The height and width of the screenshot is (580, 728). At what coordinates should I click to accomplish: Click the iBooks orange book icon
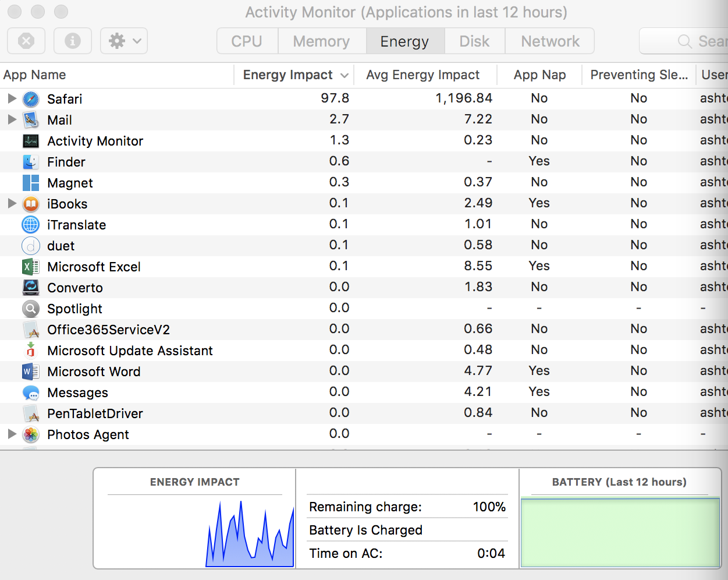click(x=31, y=204)
